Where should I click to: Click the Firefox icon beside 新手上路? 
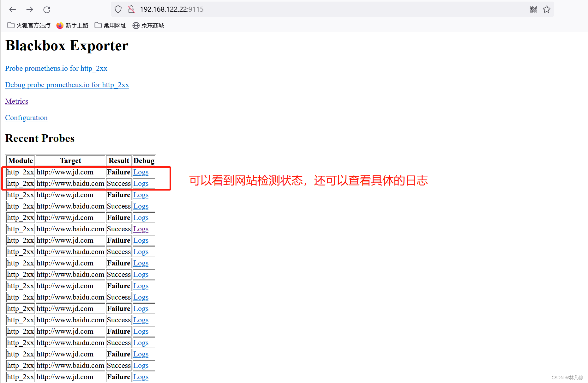[60, 25]
